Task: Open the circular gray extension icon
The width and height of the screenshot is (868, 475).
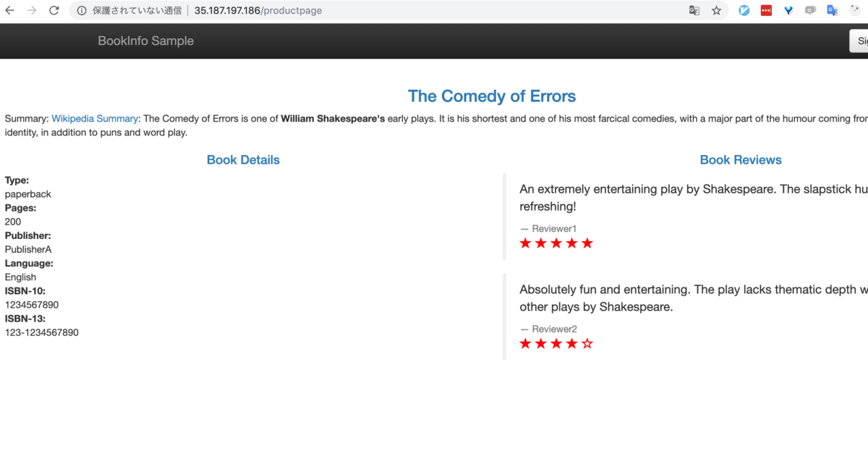Action: (x=855, y=11)
